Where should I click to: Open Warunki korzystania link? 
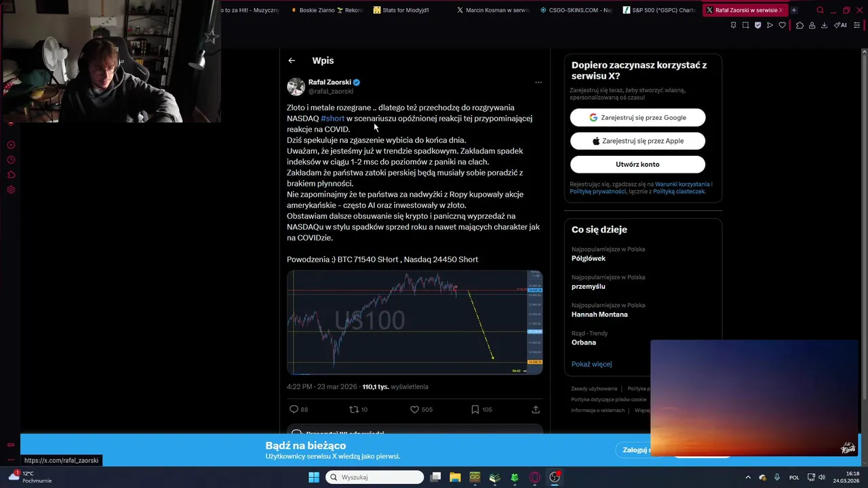point(682,184)
